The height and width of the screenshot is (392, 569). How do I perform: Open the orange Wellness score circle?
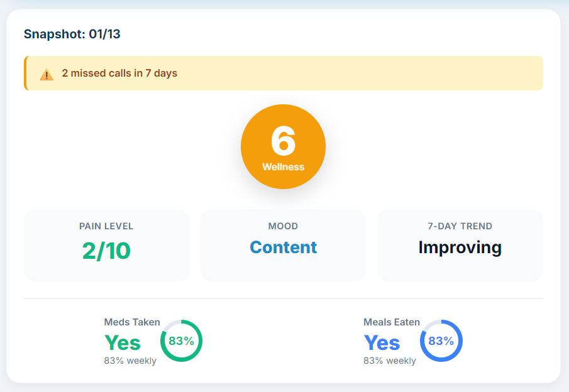point(283,146)
